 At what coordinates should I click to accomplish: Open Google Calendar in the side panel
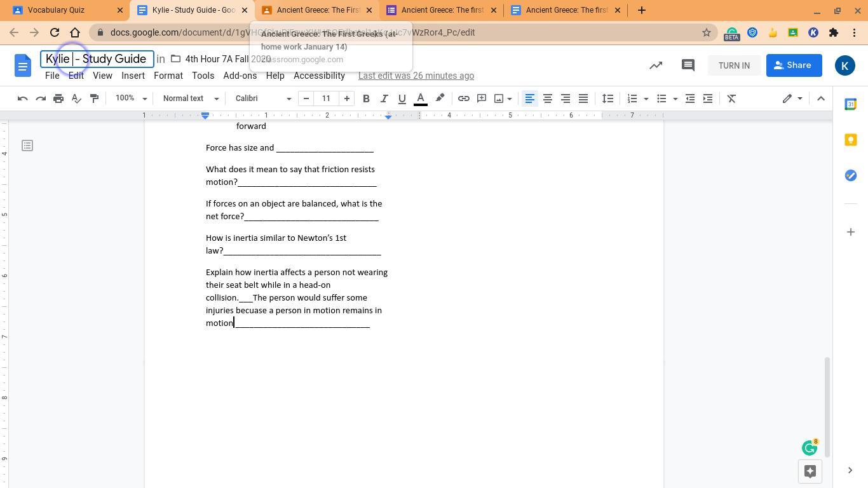pos(850,104)
